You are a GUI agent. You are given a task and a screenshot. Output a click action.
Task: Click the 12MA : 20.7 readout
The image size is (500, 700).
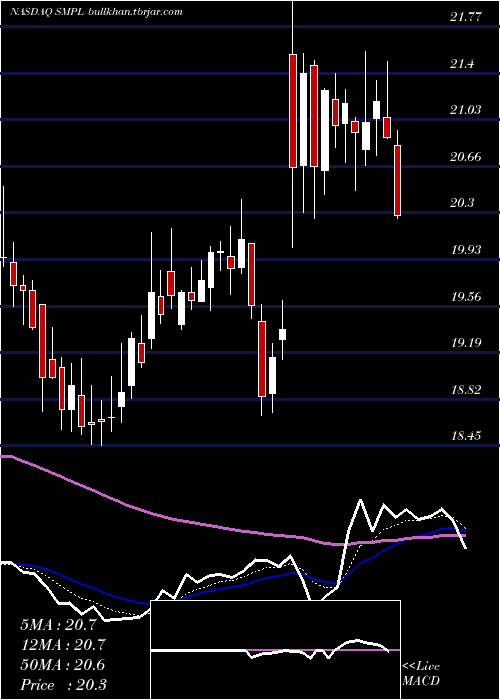click(62, 645)
